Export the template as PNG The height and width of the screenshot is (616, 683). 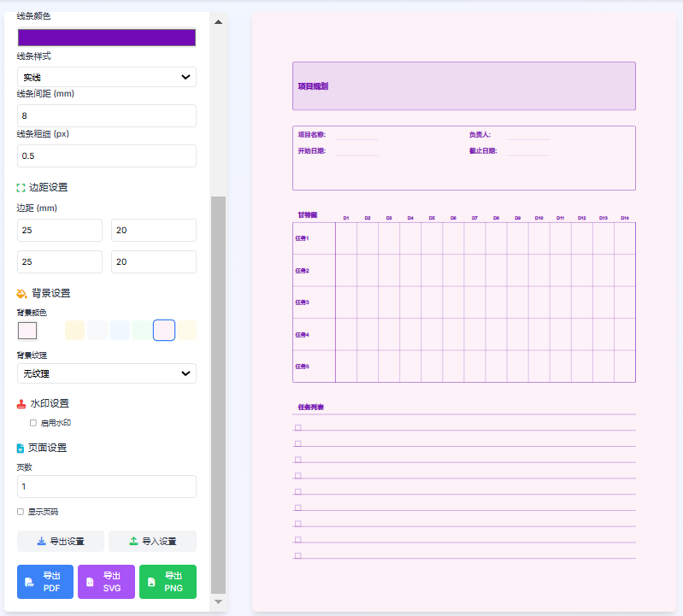[x=168, y=582]
